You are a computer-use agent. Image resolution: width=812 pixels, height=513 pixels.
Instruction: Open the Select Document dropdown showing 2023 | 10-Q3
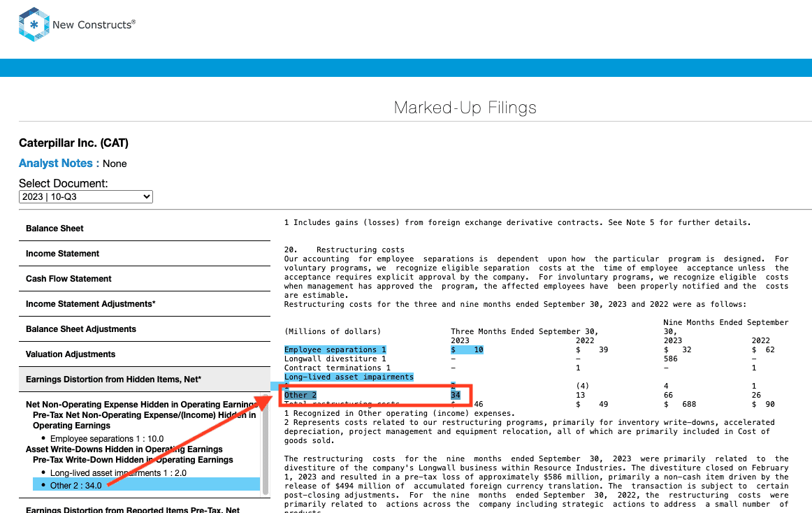pos(86,197)
